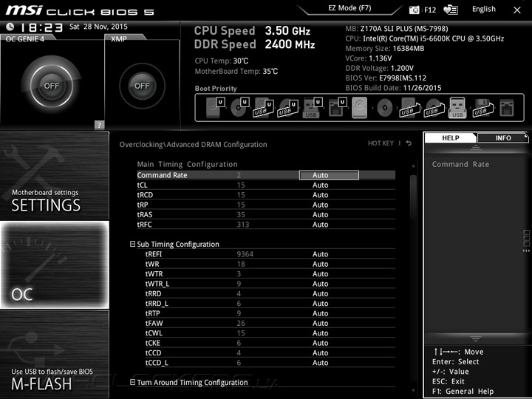Set the tCWL Auto value field
This screenshot has width=532, height=399.
coord(320,332)
